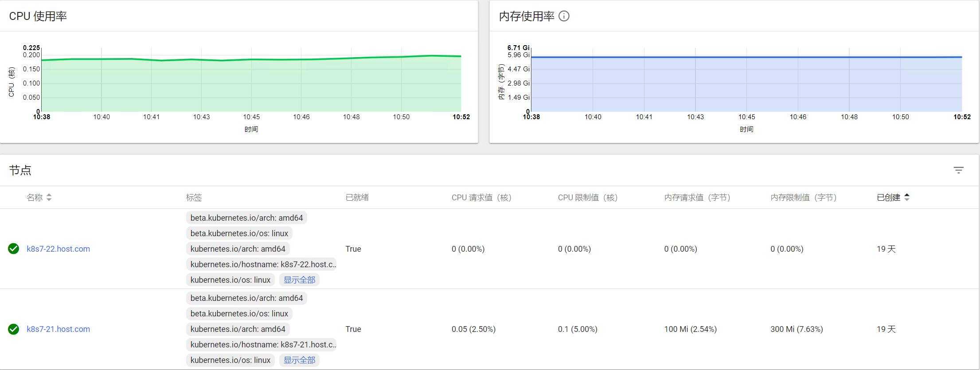Click the green ready status icon for k8s7-22.host.com
The image size is (980, 370).
[x=14, y=249]
